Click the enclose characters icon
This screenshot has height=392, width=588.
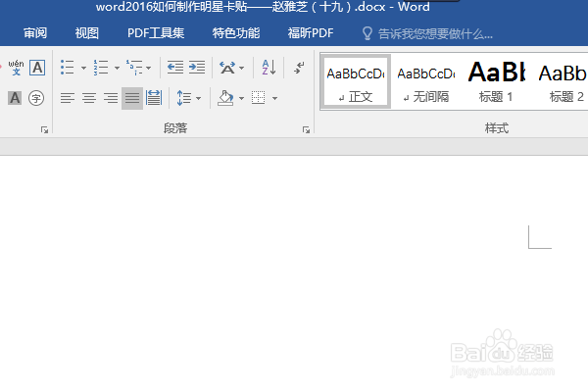click(x=36, y=98)
